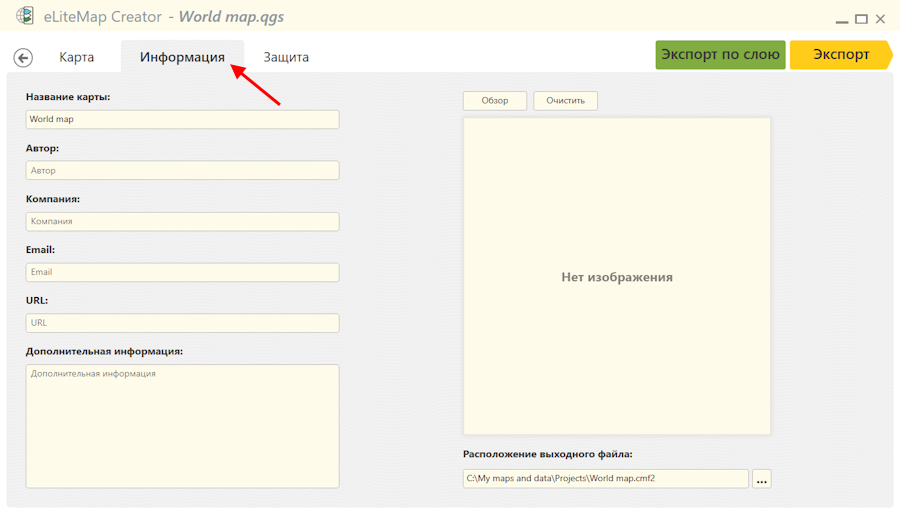This screenshot has width=900, height=514.
Task: Select the Email input field
Action: 182,272
